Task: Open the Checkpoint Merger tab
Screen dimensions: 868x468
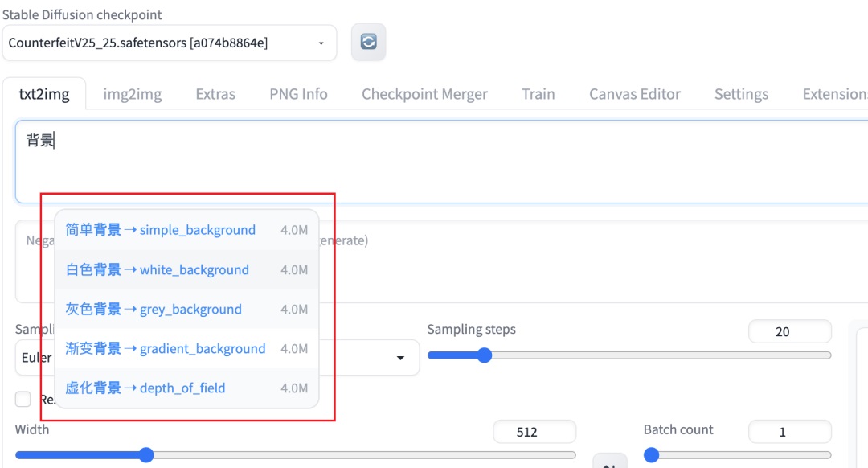Action: tap(424, 94)
